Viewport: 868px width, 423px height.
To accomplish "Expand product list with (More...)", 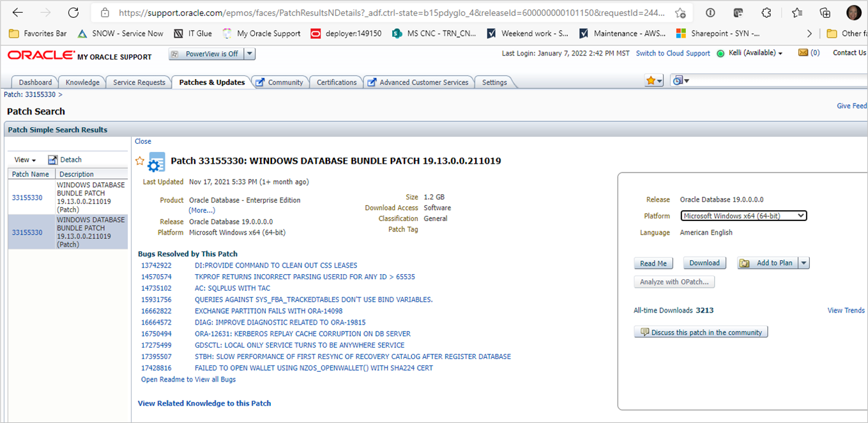I will click(202, 210).
